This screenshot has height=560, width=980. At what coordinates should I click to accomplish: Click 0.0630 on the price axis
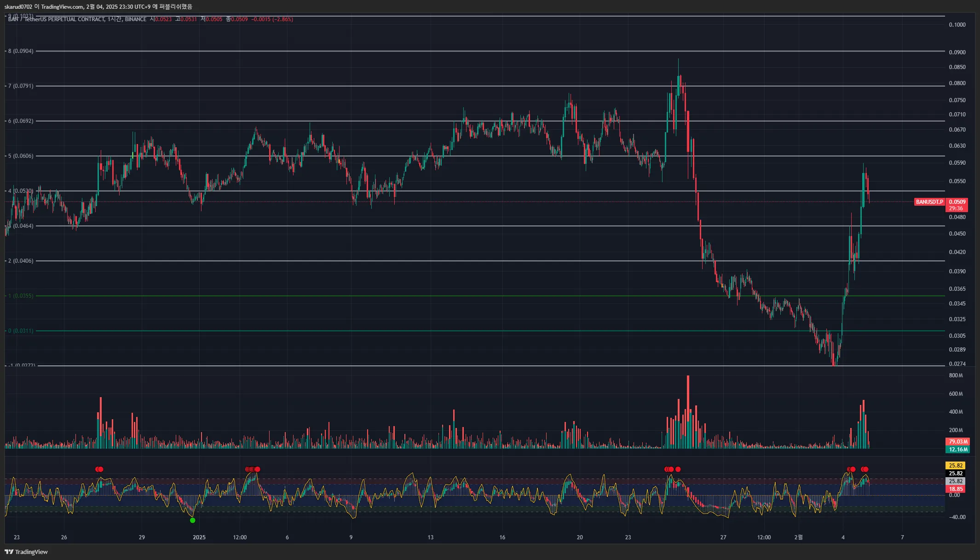pos(957,146)
